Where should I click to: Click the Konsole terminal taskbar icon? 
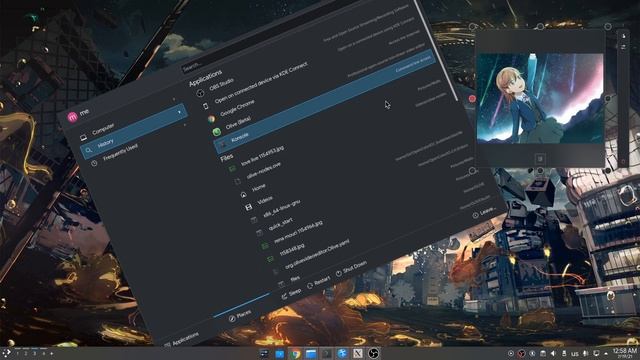327,353
